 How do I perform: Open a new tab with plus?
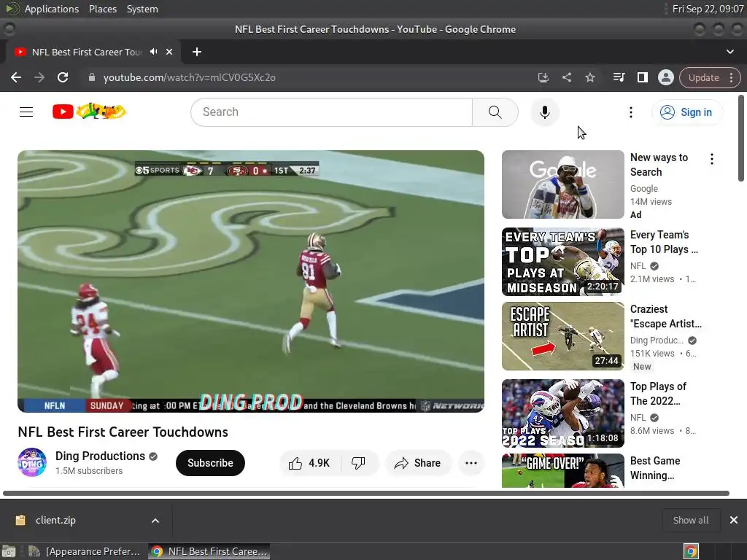[197, 52]
